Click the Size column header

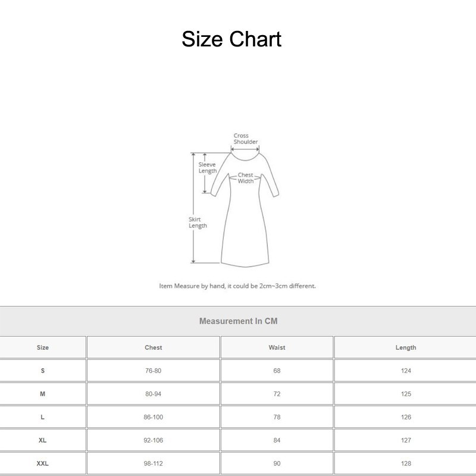pyautogui.click(x=43, y=347)
